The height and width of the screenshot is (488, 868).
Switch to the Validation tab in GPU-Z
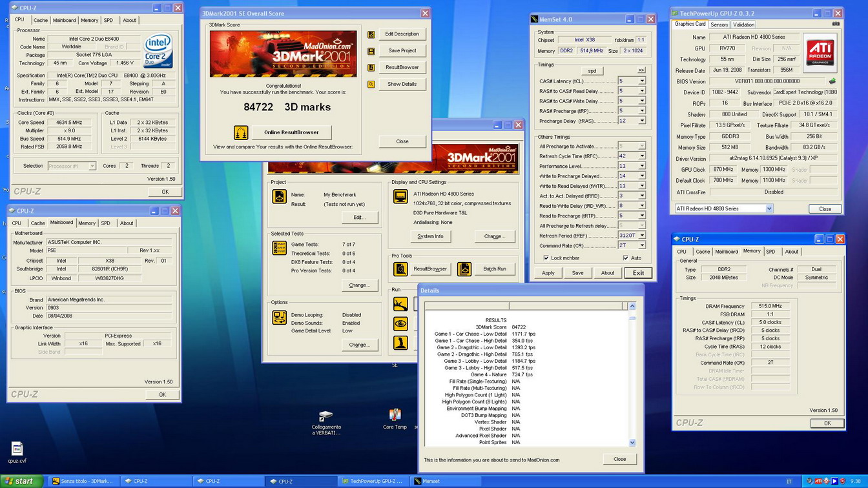click(x=743, y=25)
